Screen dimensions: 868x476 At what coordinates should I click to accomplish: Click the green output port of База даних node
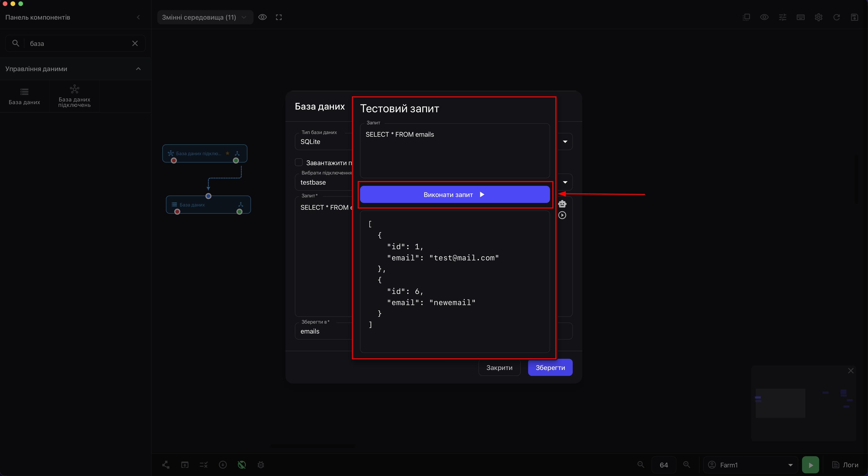pyautogui.click(x=239, y=212)
